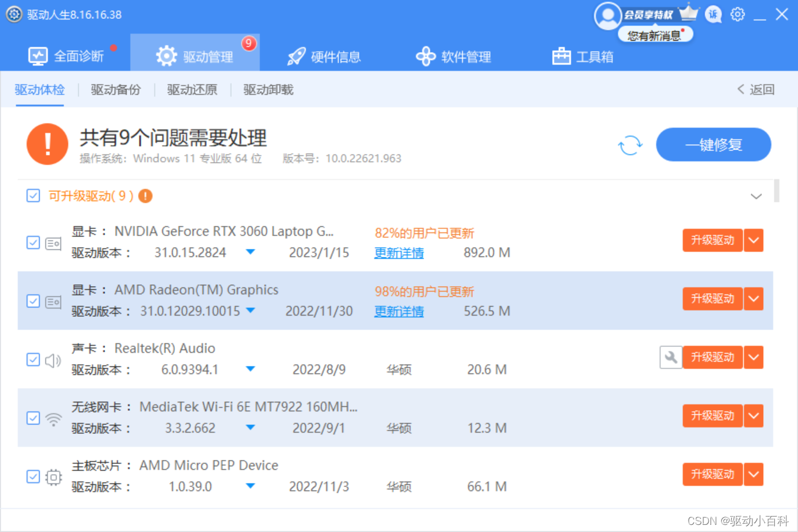Click the 一键修复 button
The image size is (798, 532).
coord(713,145)
